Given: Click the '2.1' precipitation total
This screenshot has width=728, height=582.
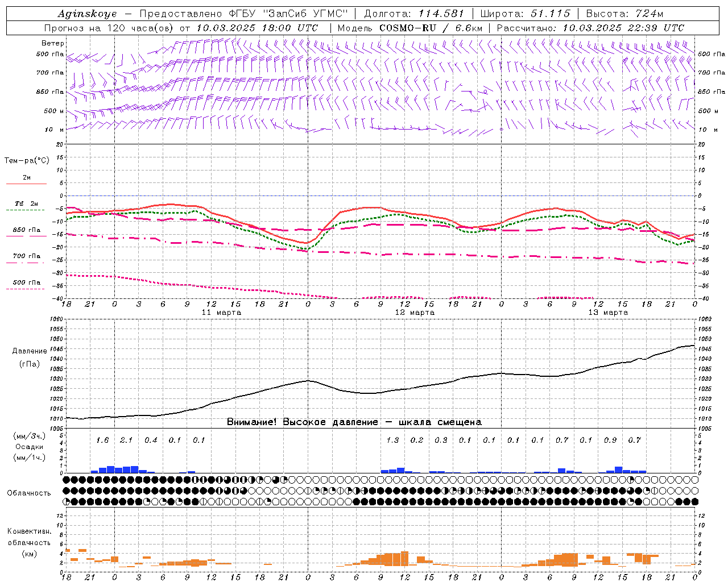Looking at the screenshot, I should tap(126, 440).
